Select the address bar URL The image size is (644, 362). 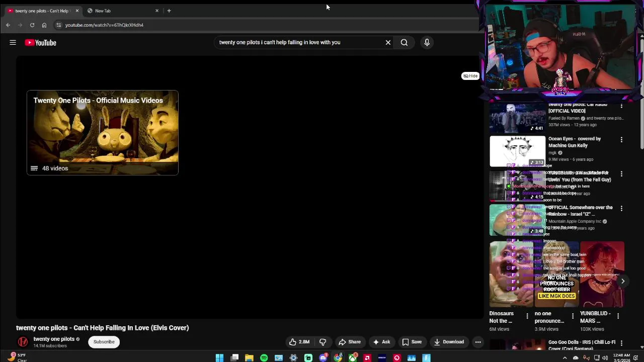pos(104,25)
